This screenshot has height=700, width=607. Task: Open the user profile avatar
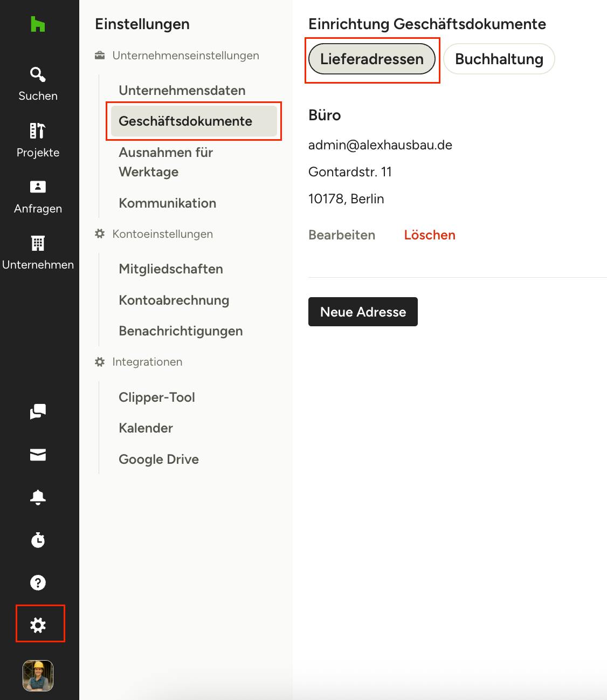(x=38, y=675)
